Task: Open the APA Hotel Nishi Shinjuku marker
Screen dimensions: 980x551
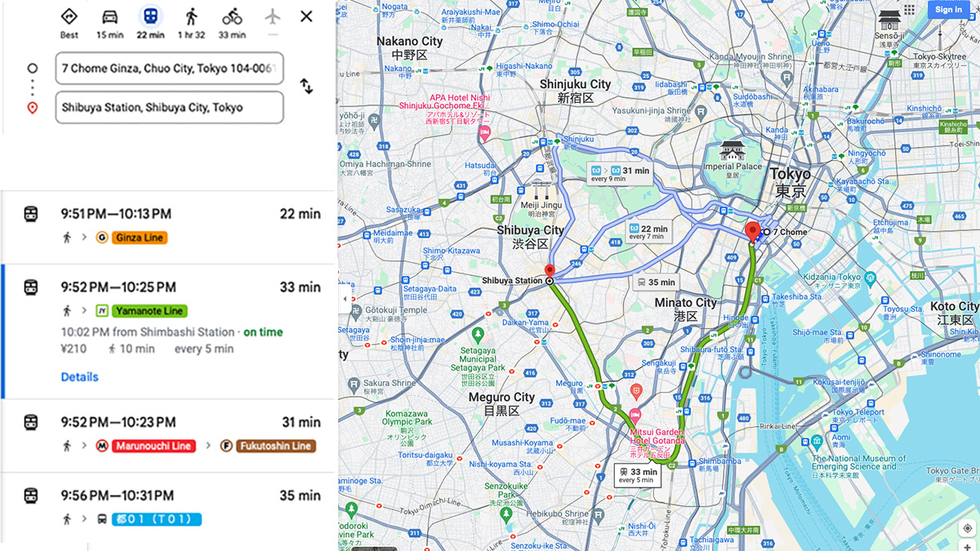Action: 484,133
